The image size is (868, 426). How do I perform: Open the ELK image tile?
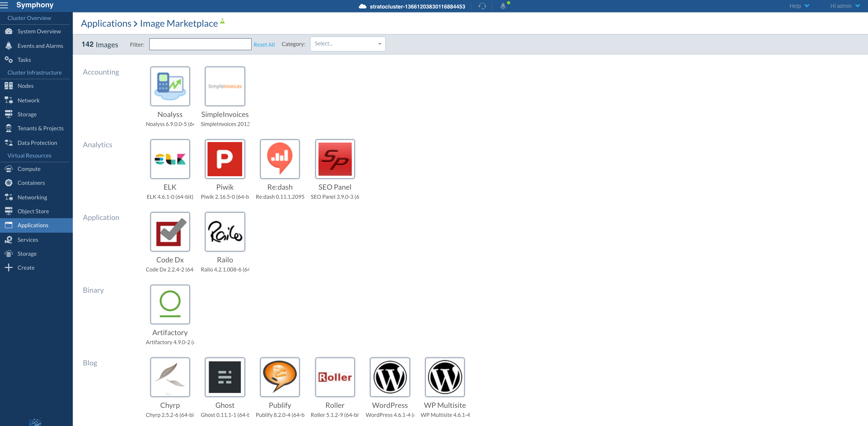pyautogui.click(x=170, y=159)
